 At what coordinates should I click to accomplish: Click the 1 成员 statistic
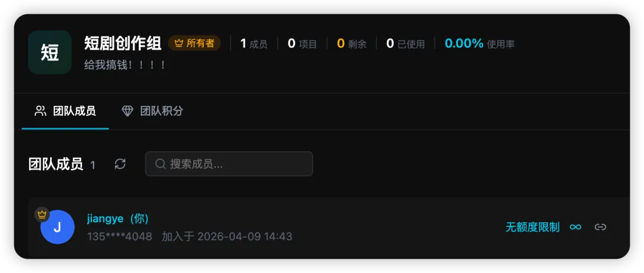click(253, 44)
